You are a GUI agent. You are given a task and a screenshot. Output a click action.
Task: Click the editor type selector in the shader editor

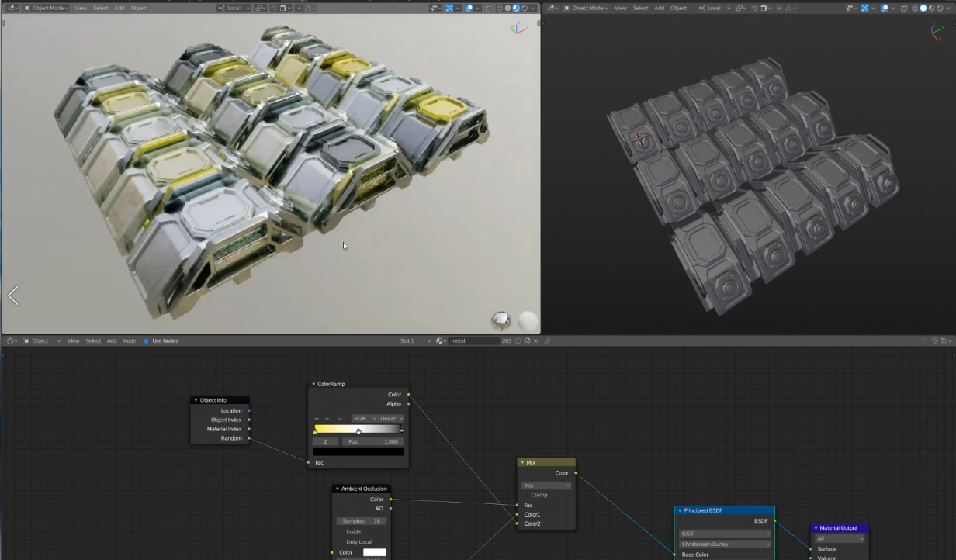coord(10,340)
